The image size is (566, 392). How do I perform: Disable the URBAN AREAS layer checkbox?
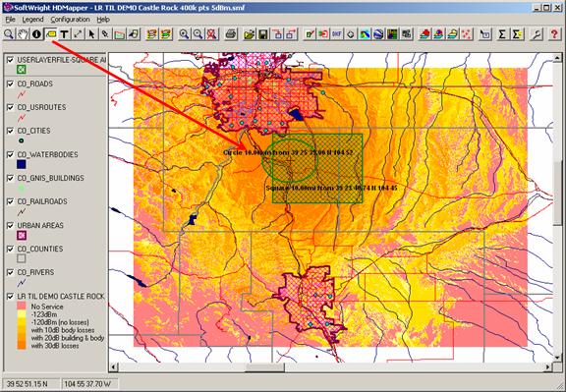tap(11, 225)
